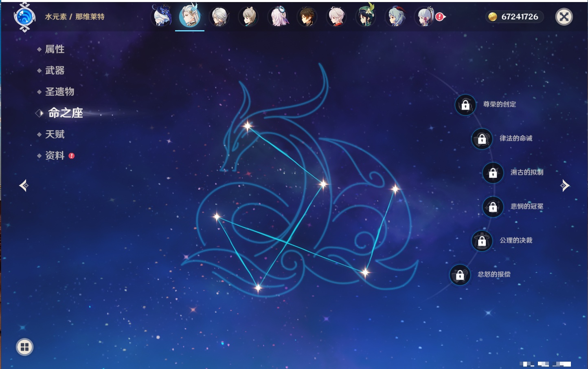
Task: Select the highlighted Neuvillette portrait
Action: (x=190, y=16)
